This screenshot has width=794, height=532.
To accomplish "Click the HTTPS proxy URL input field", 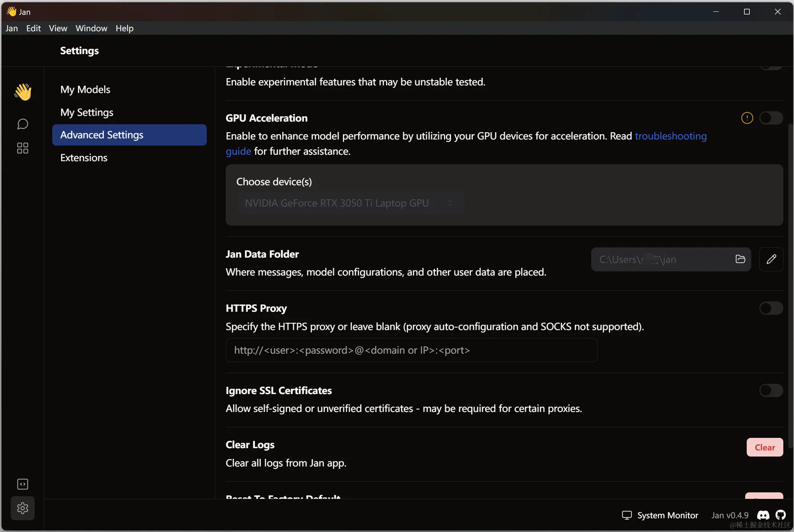I will click(x=411, y=350).
